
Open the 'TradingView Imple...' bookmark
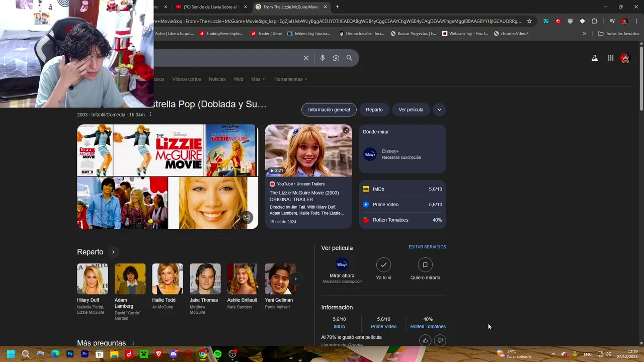pos(221,34)
